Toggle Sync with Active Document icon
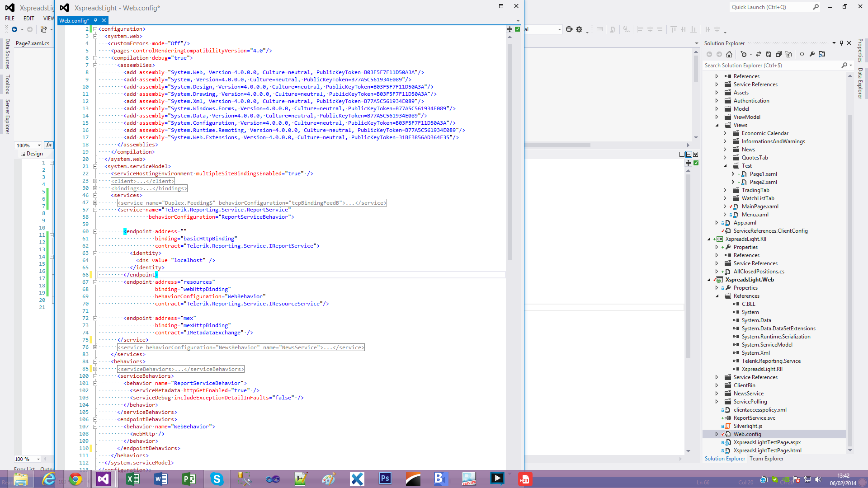 click(759, 54)
